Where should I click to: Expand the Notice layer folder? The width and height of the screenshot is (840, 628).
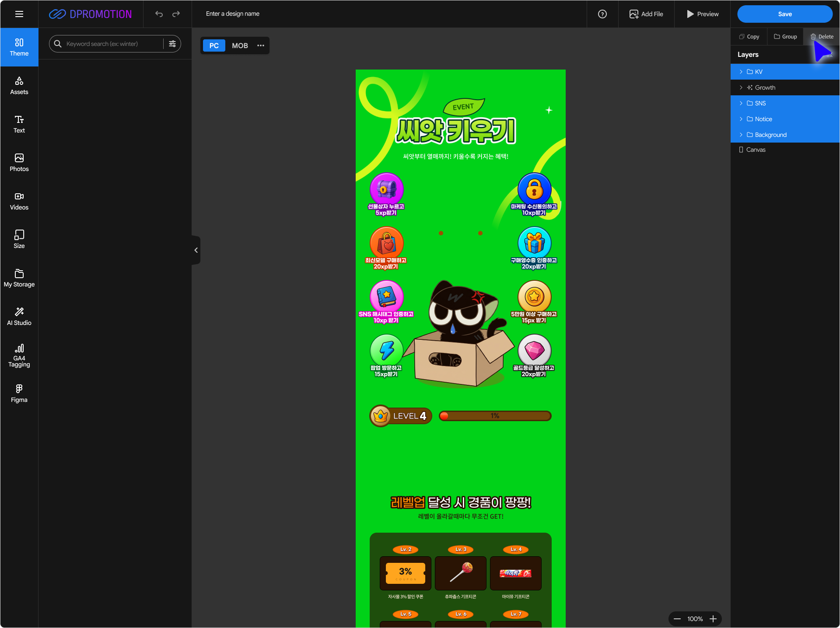click(x=741, y=119)
